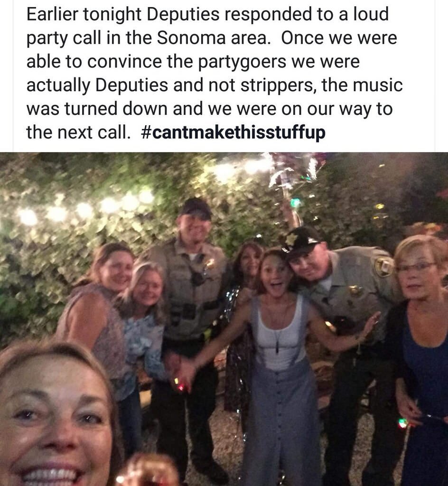Click the pendant necklace on the overalls woman
Image resolution: width=448 pixels, height=486 pixels.
pos(278,346)
